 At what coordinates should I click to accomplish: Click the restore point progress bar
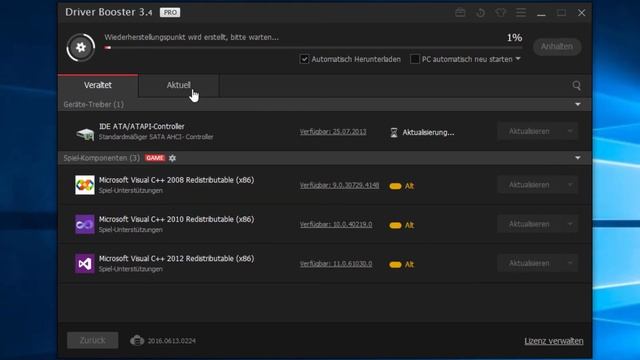click(313, 48)
